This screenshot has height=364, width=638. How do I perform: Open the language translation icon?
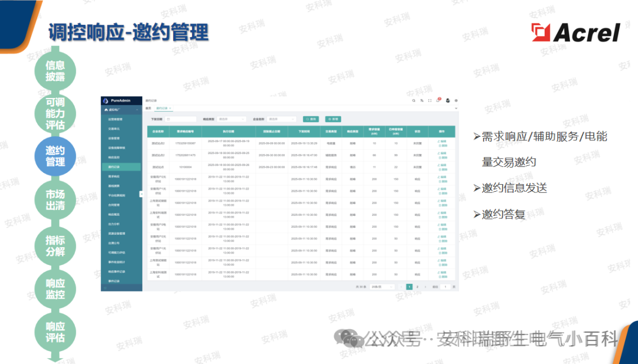click(421, 101)
